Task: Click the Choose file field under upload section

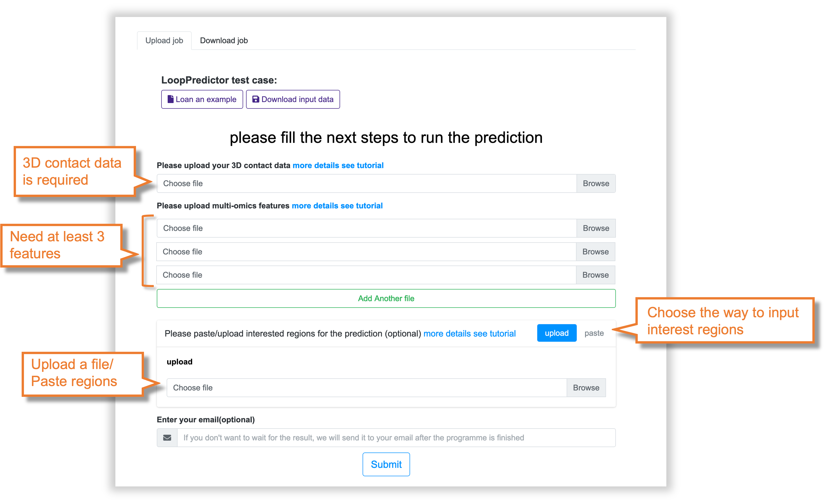Action: [x=367, y=387]
